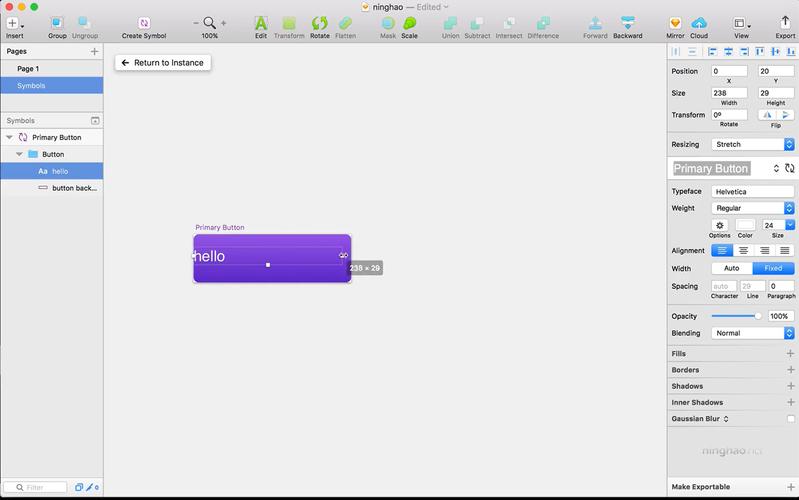Switch text width to Fixed
The width and height of the screenshot is (799, 500).
coord(773,268)
